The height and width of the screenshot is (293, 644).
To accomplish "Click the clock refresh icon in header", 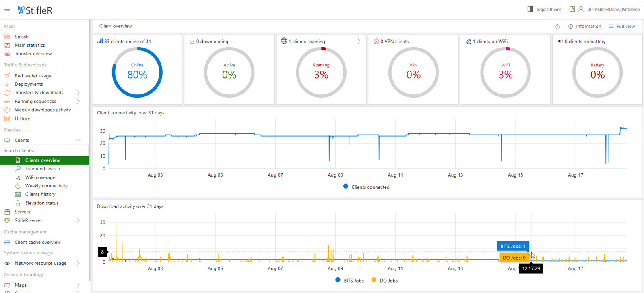I will [x=557, y=27].
